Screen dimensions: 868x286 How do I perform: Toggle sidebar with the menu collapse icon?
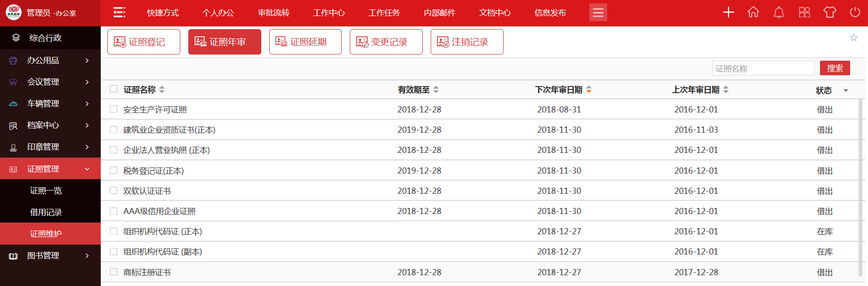[120, 13]
